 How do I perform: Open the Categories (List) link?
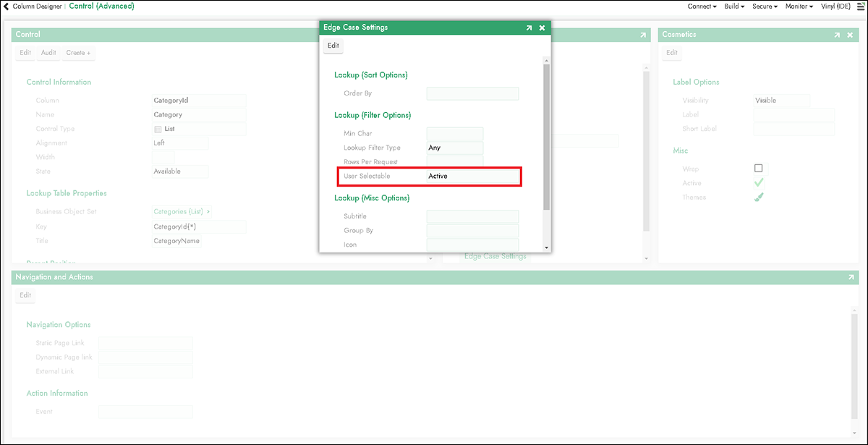(x=182, y=212)
